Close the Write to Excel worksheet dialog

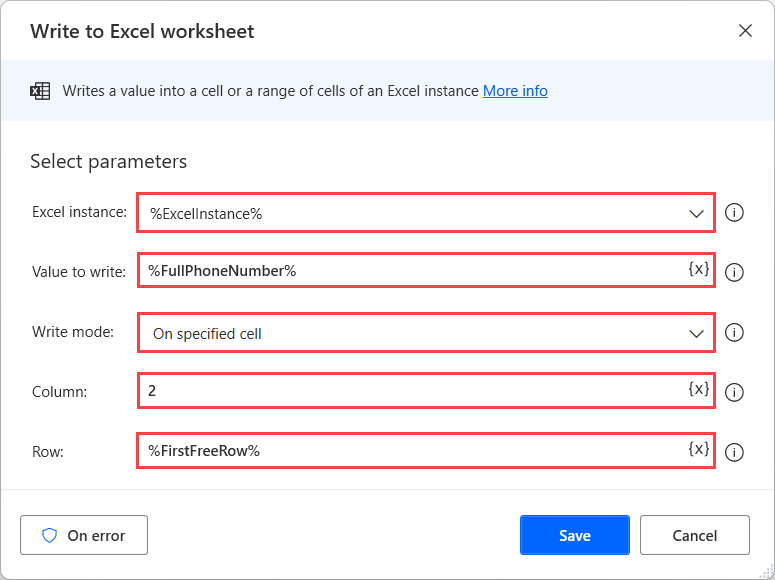[x=745, y=31]
